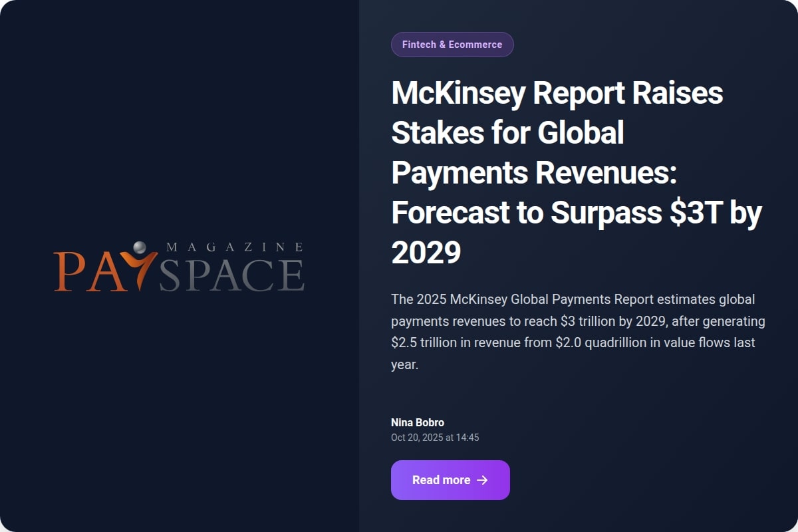Click the author name Nina Bobro
Screen dimensions: 798x532
coord(418,422)
